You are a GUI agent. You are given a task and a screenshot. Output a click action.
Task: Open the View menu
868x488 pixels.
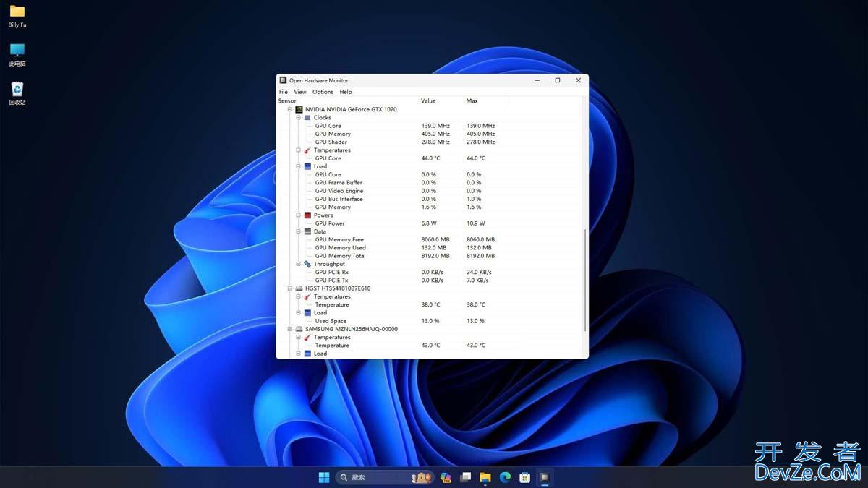pos(300,92)
